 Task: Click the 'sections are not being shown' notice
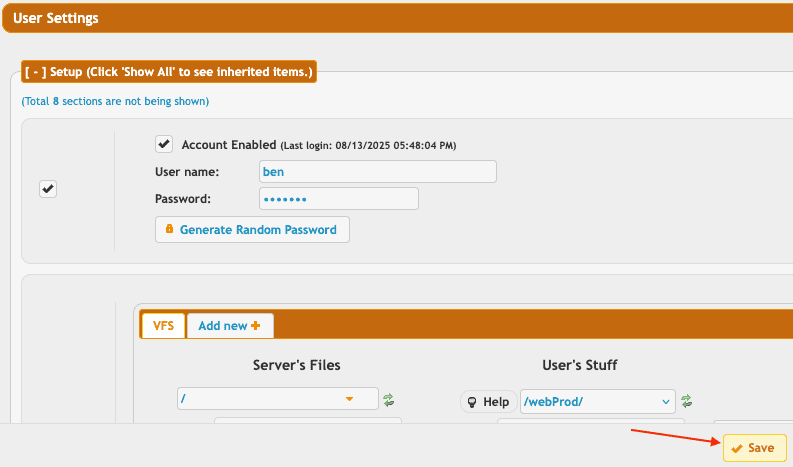[115, 101]
